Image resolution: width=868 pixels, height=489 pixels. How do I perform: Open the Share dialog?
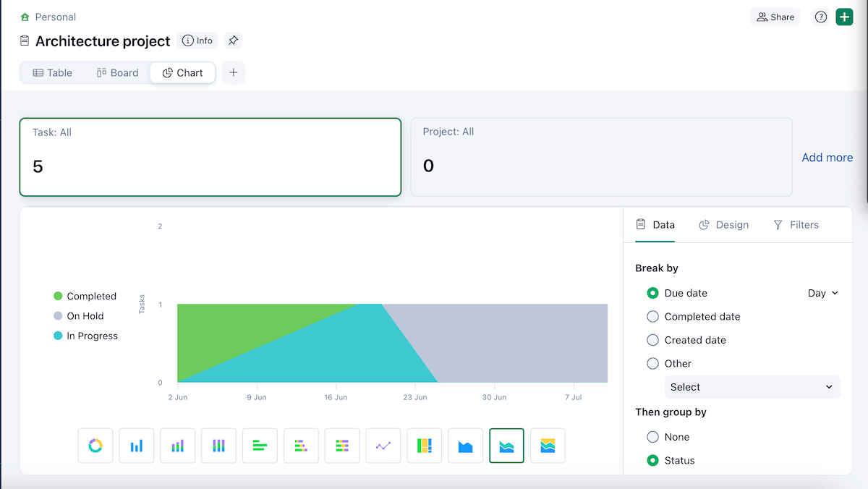[775, 17]
